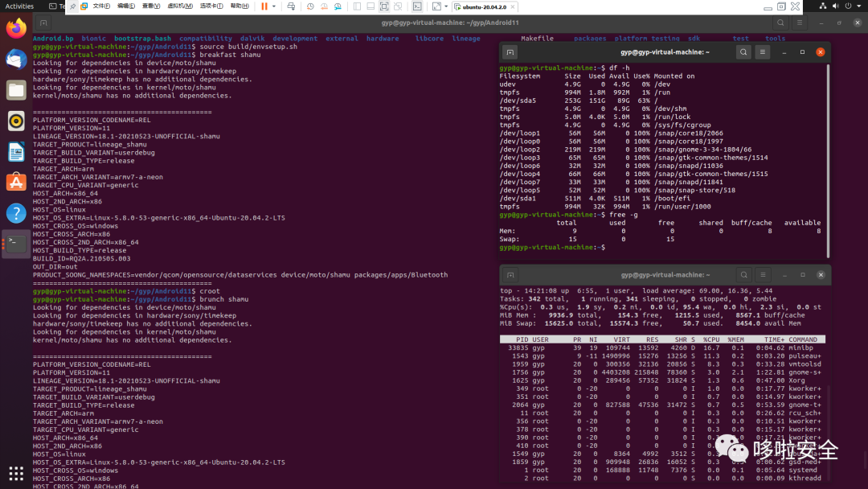868x489 pixels.
Task: Toggle VMware full screen mode icon
Action: click(384, 6)
